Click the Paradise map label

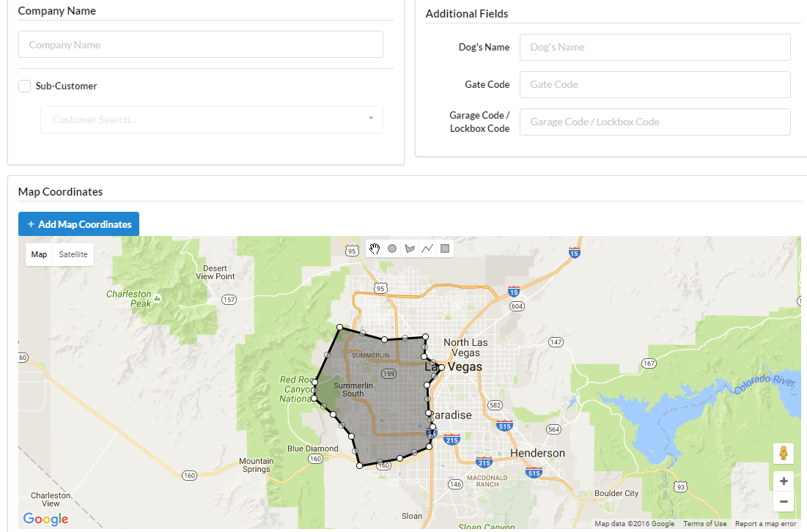(x=450, y=415)
